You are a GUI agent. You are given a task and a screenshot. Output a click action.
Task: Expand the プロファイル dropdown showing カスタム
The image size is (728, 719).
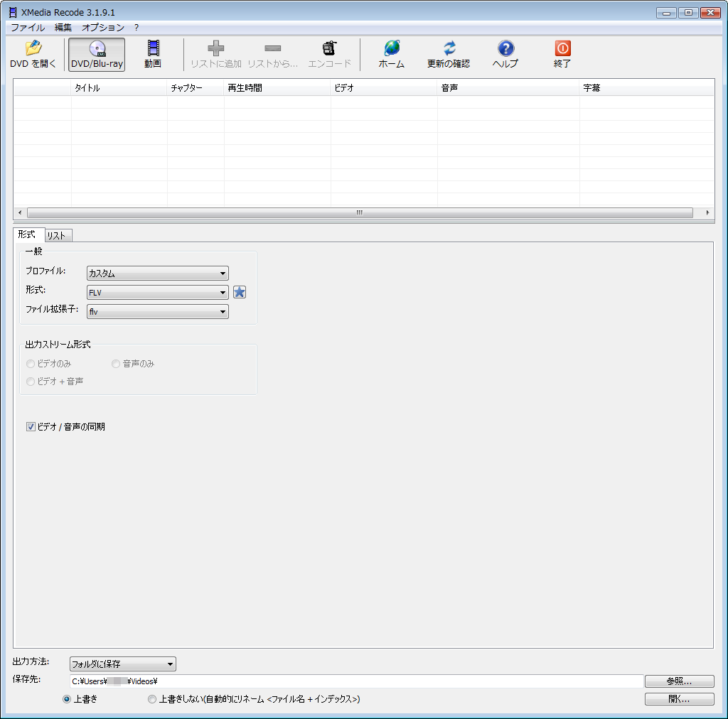click(x=157, y=274)
